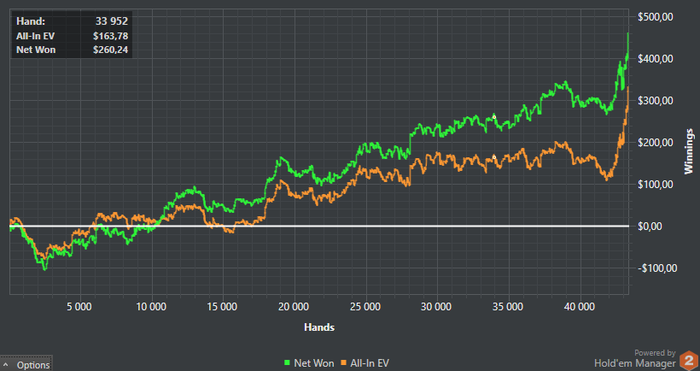Click the Powered by text
700x371 pixels.
[655, 353]
